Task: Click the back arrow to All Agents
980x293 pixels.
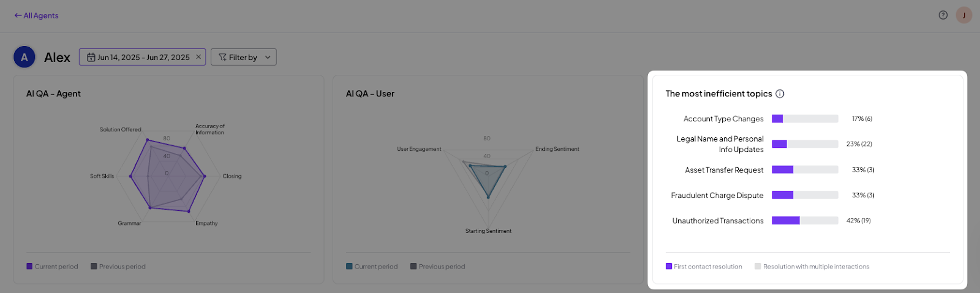Action: click(x=18, y=15)
